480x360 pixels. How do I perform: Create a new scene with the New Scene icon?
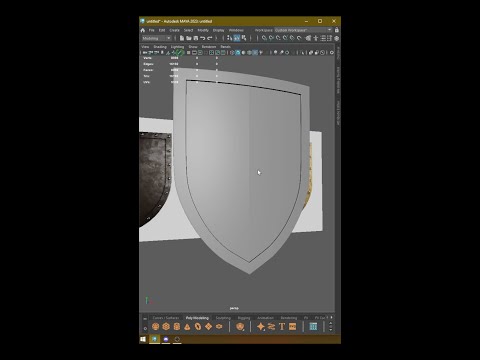click(182, 38)
